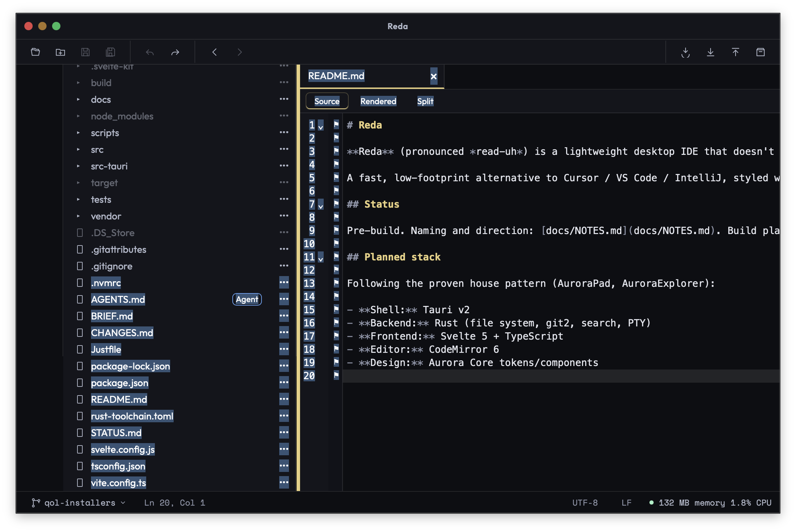The image size is (796, 532).
Task: Open more options for package.json
Action: [284, 382]
